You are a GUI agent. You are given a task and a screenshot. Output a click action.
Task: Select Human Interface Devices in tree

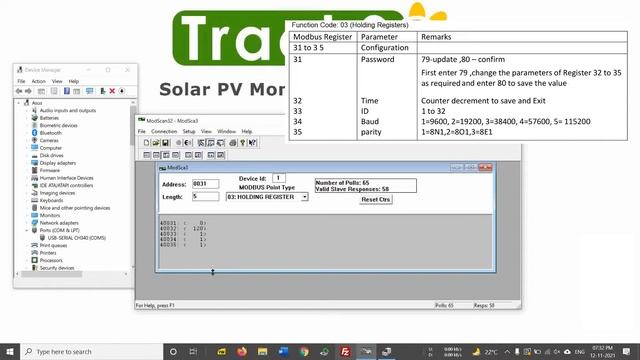67,178
